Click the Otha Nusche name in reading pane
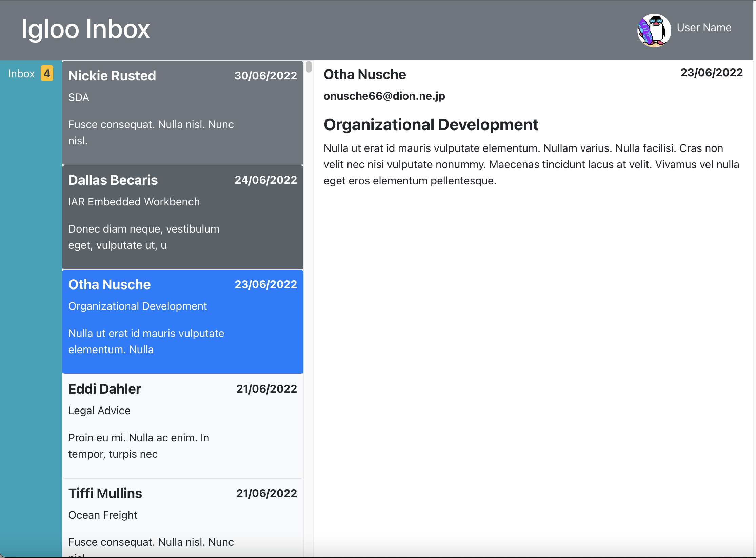 364,74
